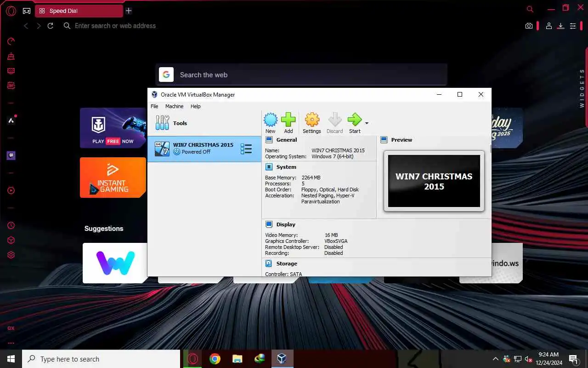Open the Start button dropdown arrow
Viewport: 588px width, 368px height.
pyautogui.click(x=367, y=123)
